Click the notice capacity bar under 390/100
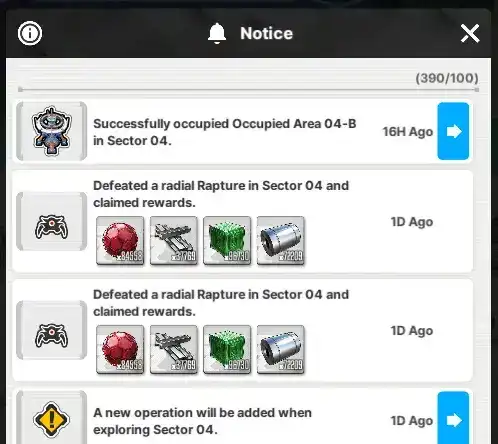498x444 pixels. pyautogui.click(x=249, y=89)
